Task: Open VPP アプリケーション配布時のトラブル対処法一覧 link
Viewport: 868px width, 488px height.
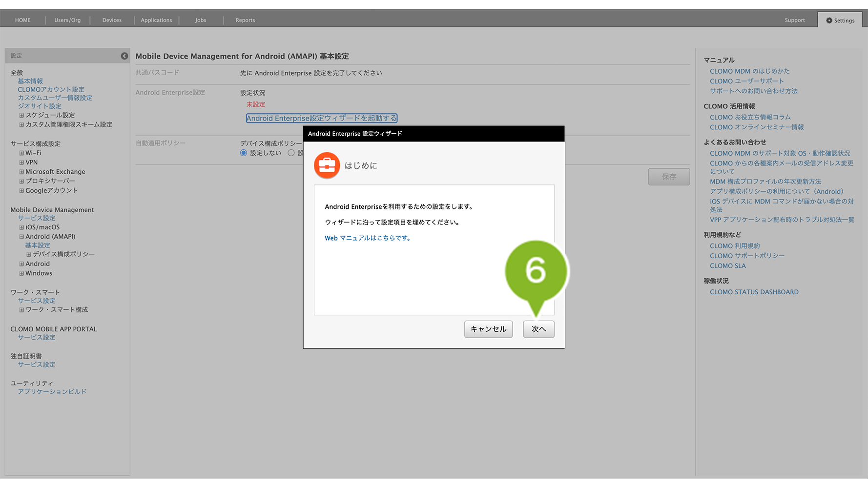Action: coord(782,220)
